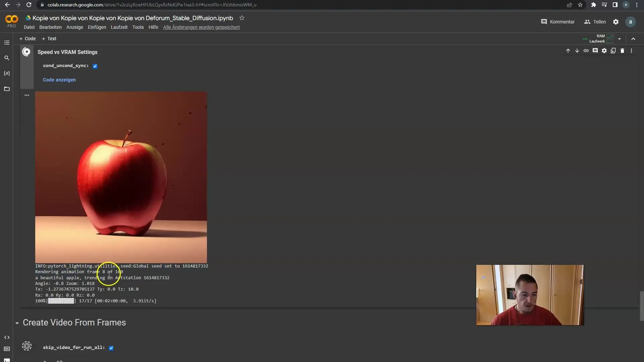This screenshot has width=644, height=362.
Task: Reload the browser page
Action: [x=29, y=5]
